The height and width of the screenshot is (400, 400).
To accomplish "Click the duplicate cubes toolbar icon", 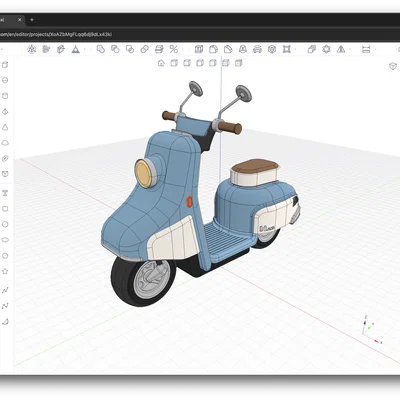I will 312,49.
